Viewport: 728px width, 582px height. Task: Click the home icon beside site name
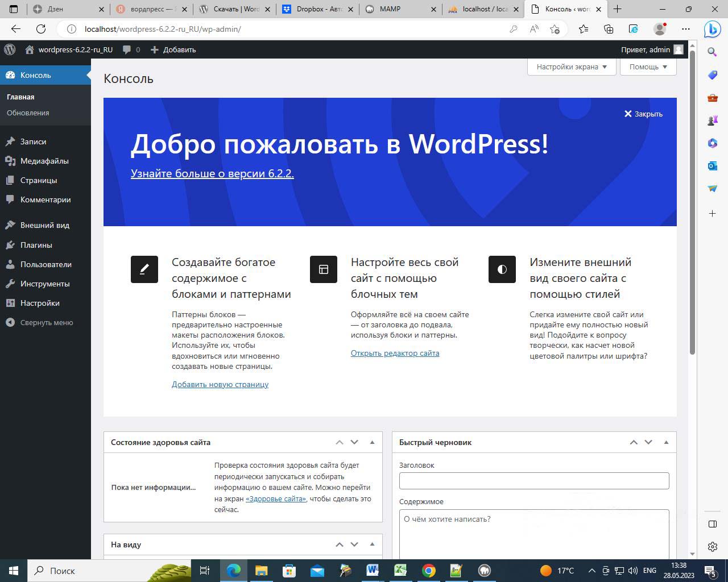point(30,49)
